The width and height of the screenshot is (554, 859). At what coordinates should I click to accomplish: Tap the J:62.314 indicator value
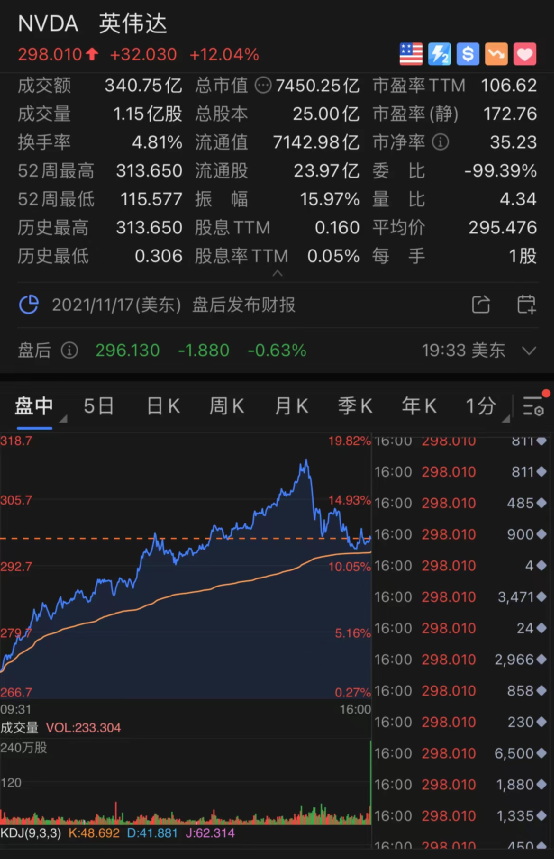point(210,833)
